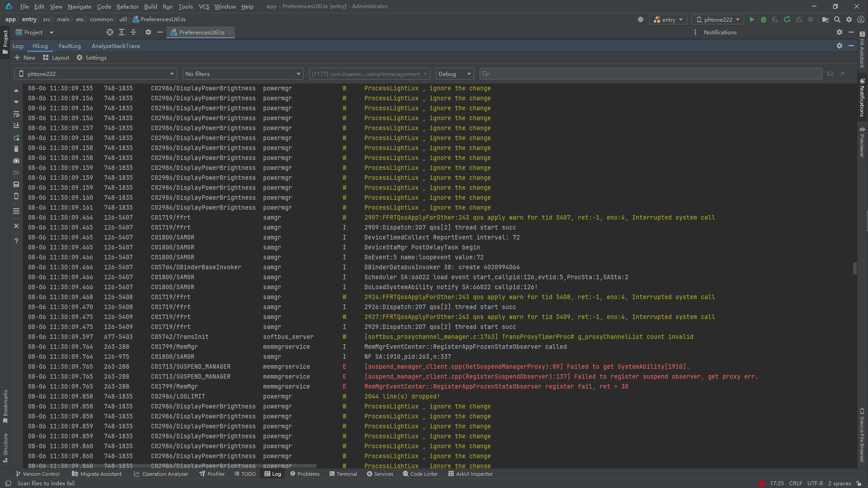
Task: Open the File menu
Action: [24, 6]
